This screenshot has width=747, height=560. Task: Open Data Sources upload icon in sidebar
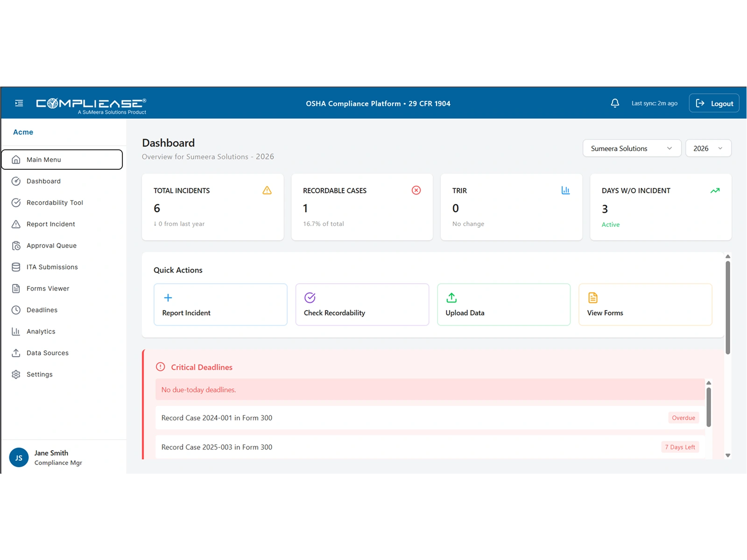click(x=16, y=353)
